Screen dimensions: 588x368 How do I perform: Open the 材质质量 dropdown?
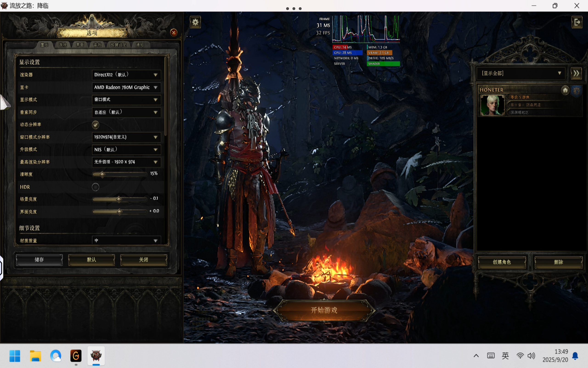coord(126,241)
